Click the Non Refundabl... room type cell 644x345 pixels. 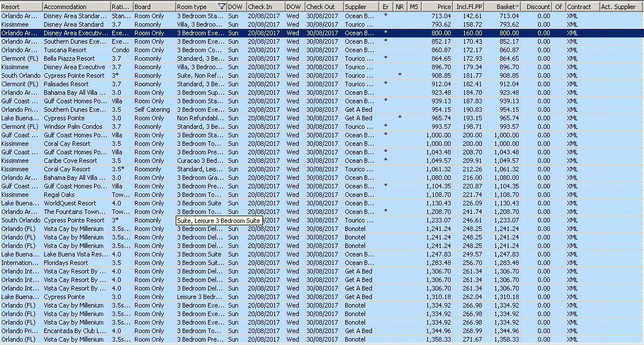tap(201, 118)
